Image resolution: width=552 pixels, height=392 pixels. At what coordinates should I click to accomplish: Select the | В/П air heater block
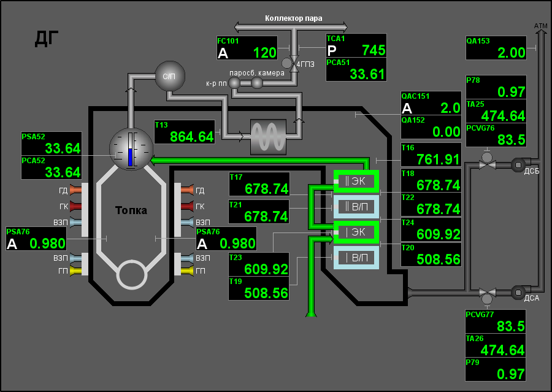[x=356, y=258]
